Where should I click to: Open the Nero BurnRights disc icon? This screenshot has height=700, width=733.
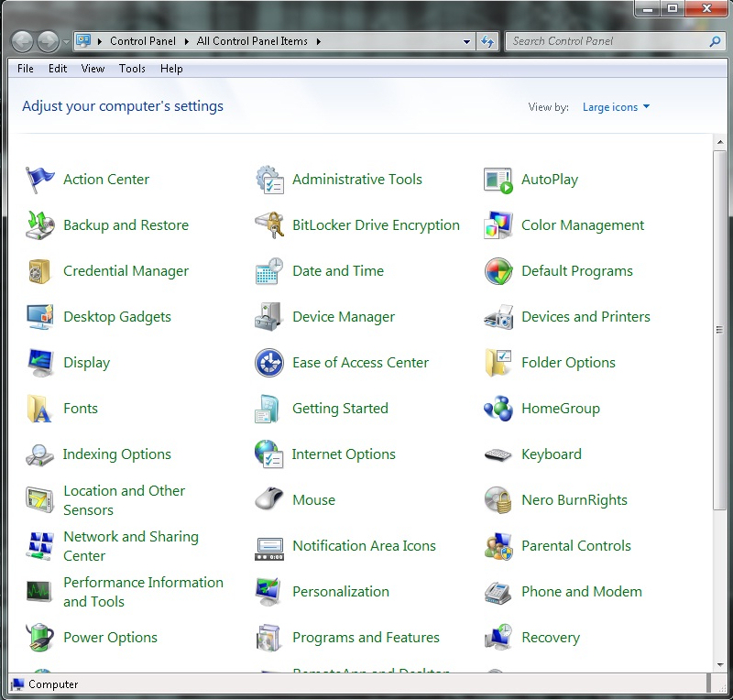498,500
